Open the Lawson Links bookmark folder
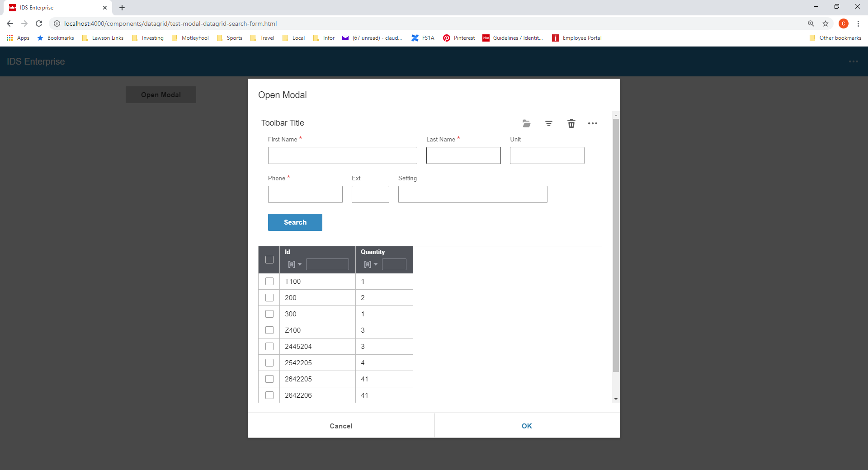The height and width of the screenshot is (470, 868). (x=103, y=38)
